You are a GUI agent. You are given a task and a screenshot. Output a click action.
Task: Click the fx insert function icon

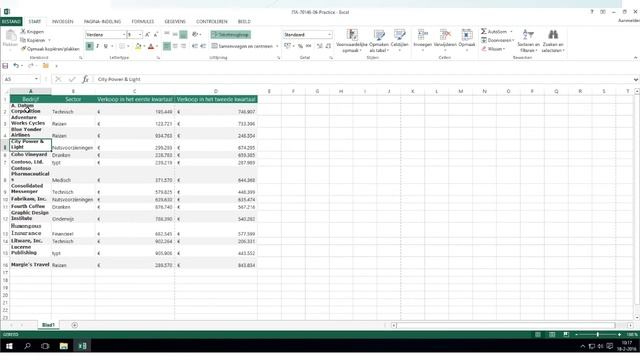(x=85, y=79)
